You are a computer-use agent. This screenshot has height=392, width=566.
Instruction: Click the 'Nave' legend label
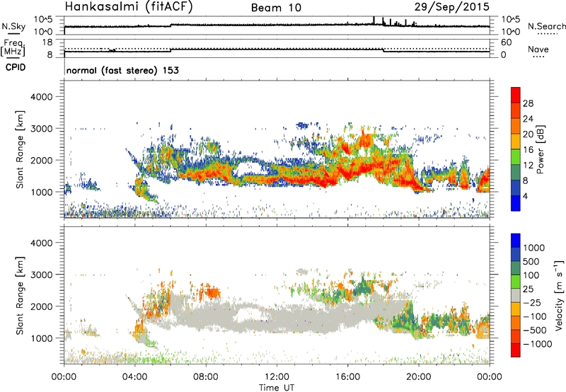[538, 50]
